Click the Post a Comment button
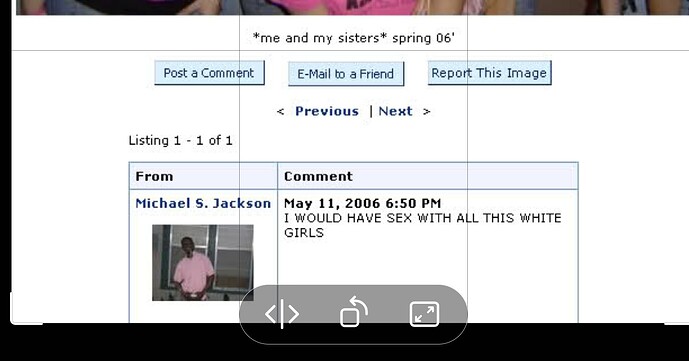The height and width of the screenshot is (361, 689). (x=209, y=73)
